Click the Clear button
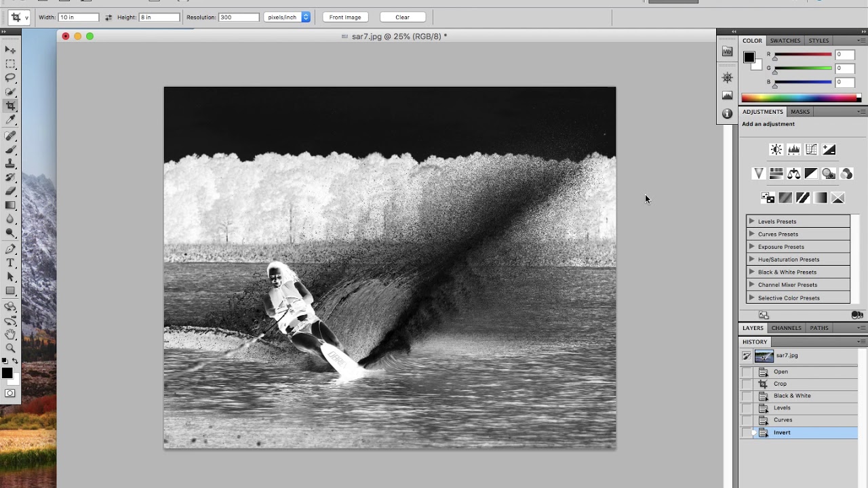Screen dimensions: 868x488 tap(402, 17)
